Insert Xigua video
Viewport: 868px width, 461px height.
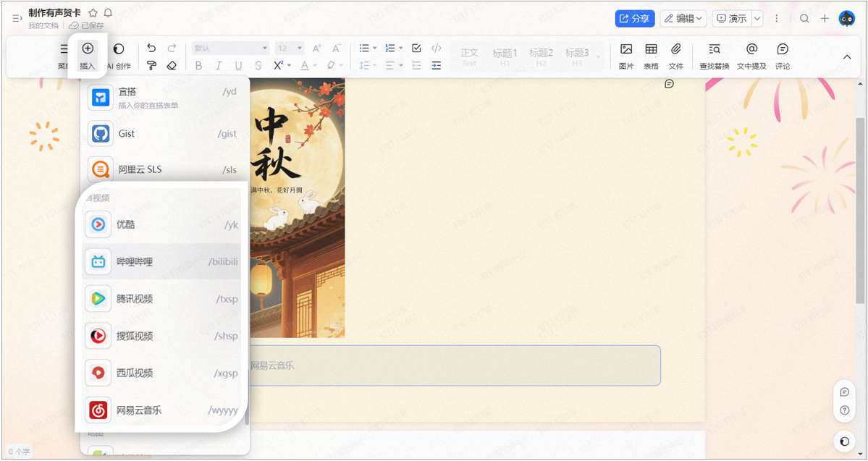pos(161,373)
